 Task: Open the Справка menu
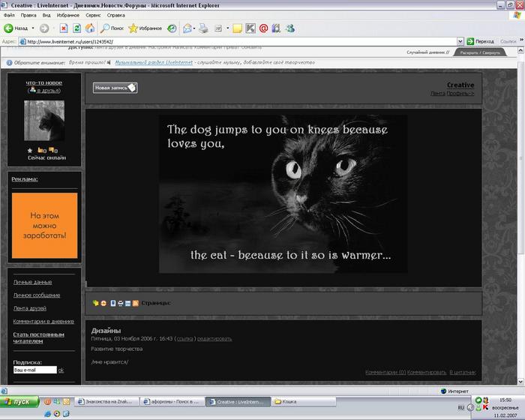point(115,16)
